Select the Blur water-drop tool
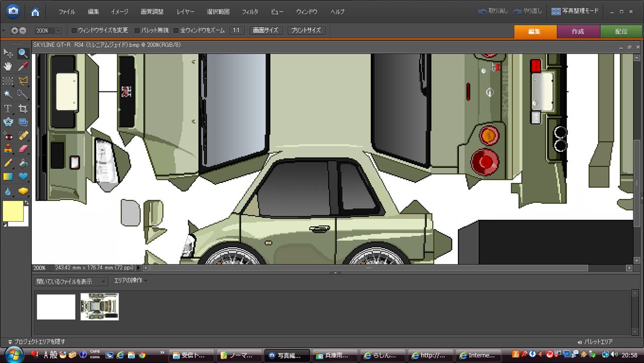This screenshot has width=644, height=363. tap(8, 191)
